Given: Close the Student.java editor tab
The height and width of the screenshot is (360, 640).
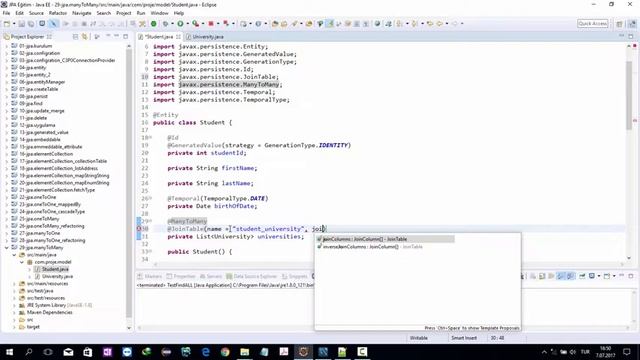Looking at the screenshot, I should coord(178,37).
